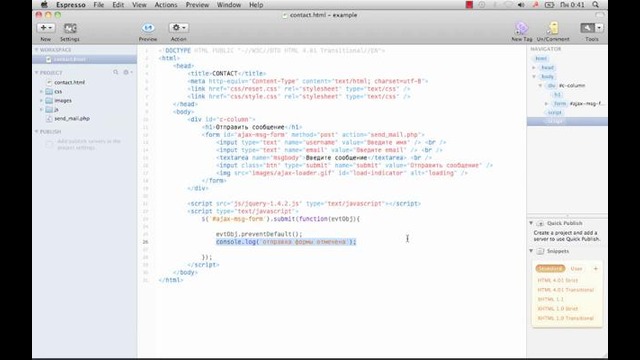Select the div #c-column navigator item
The width and height of the screenshot is (640, 360).
567,86
